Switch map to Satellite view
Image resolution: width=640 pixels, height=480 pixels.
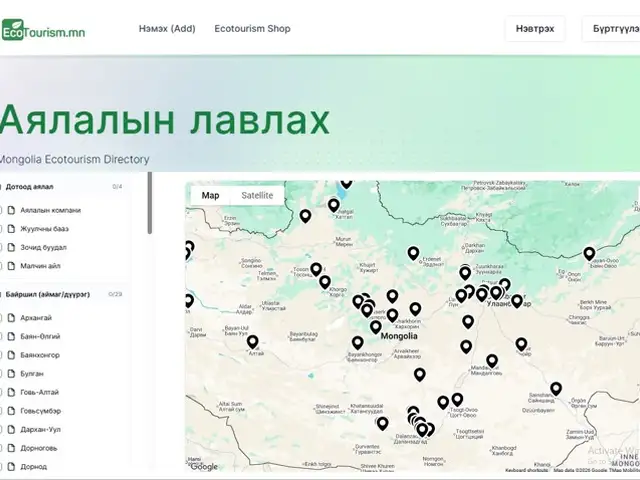(257, 196)
